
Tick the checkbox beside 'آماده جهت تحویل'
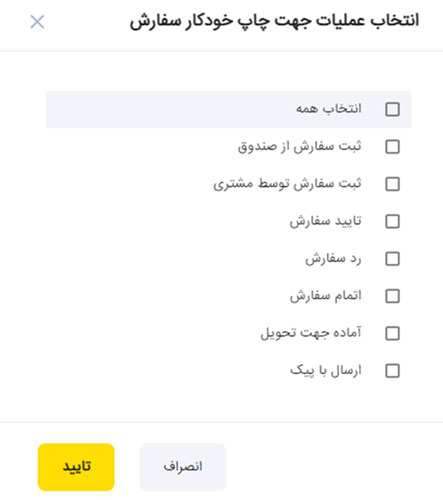click(392, 333)
